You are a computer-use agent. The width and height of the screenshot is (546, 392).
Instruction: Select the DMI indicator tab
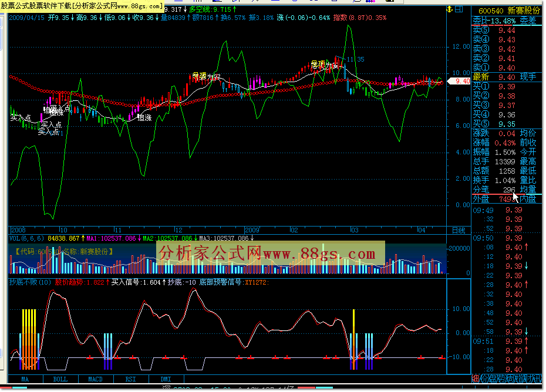[x=166, y=379]
